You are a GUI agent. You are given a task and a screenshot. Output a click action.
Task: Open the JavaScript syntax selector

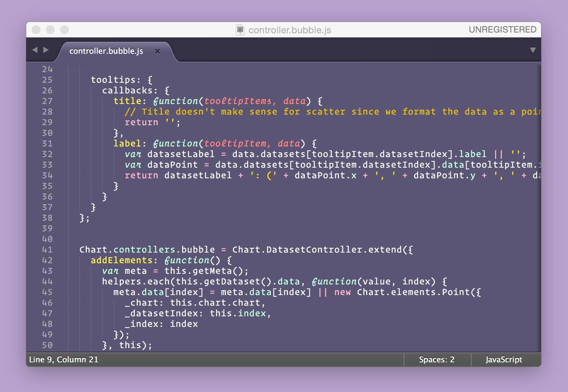tap(504, 359)
